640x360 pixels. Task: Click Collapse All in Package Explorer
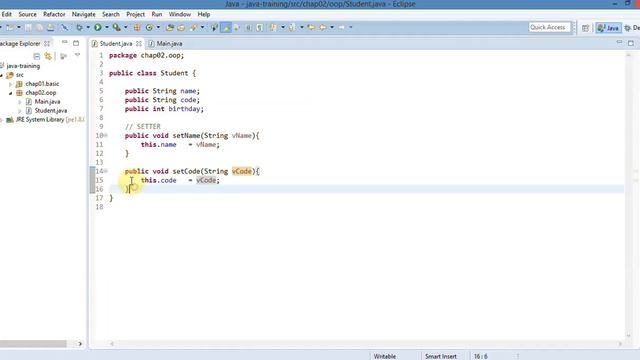coord(36,56)
